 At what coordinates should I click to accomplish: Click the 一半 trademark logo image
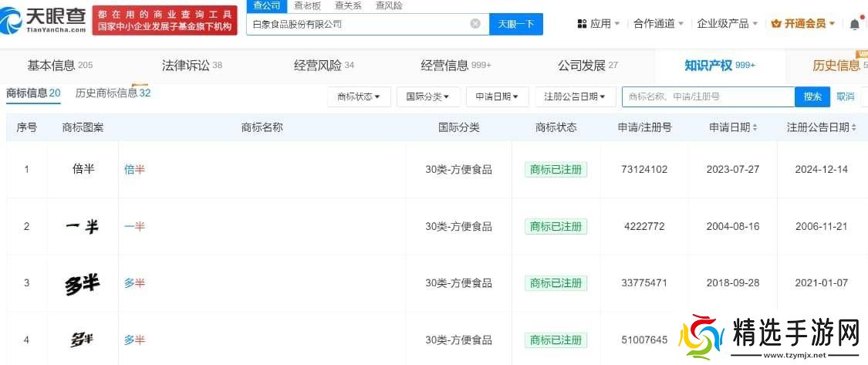click(x=83, y=226)
